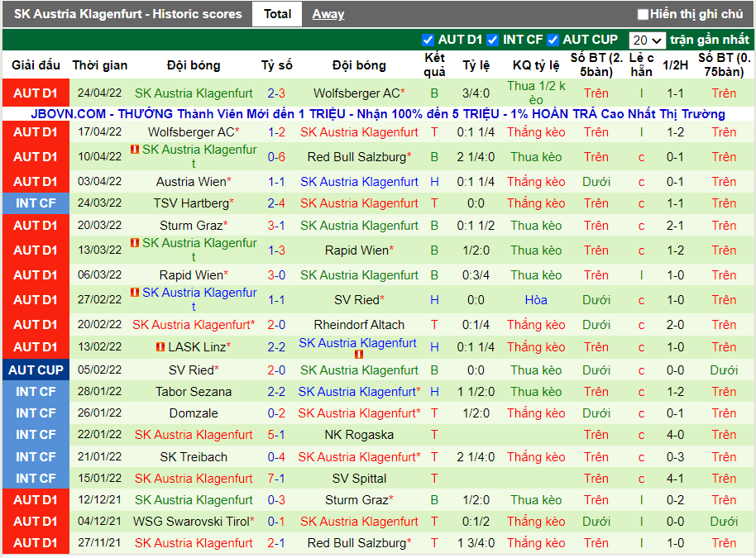
Task: Uncheck the AUT D1 filter checkbox
Action: [428, 40]
